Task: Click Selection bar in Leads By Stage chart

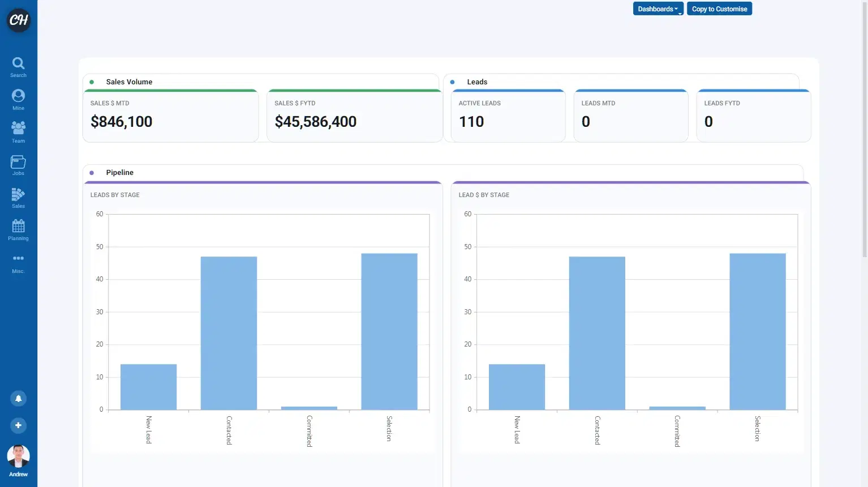Action: [x=389, y=331]
